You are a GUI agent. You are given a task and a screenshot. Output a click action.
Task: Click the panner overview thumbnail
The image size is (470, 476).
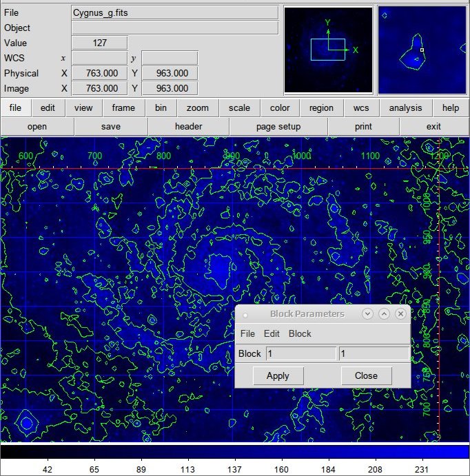pyautogui.click(x=328, y=50)
